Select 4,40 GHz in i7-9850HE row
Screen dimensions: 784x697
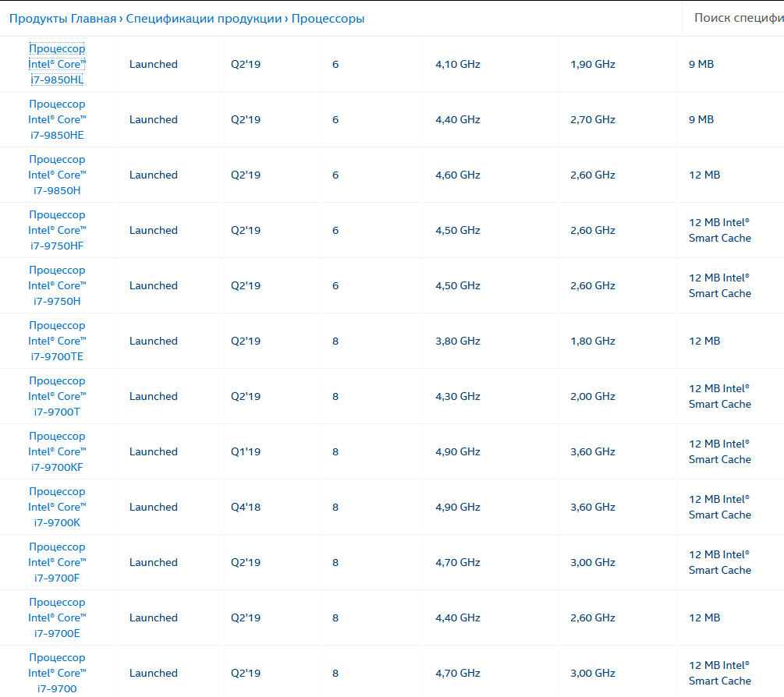[458, 119]
